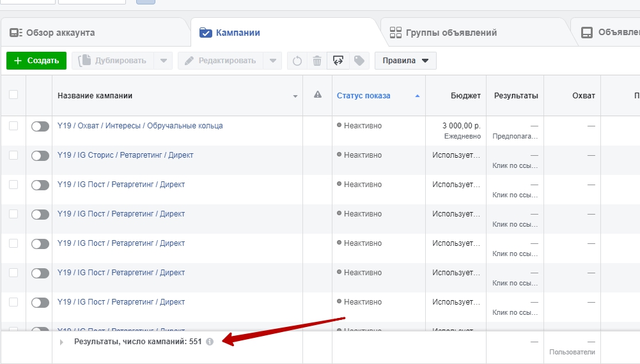Click the trash delete icon in toolbar

[317, 61]
